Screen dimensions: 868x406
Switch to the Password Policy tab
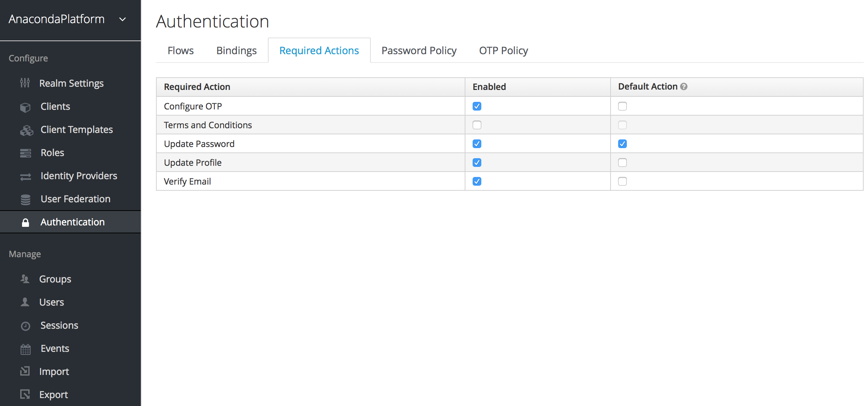click(419, 51)
